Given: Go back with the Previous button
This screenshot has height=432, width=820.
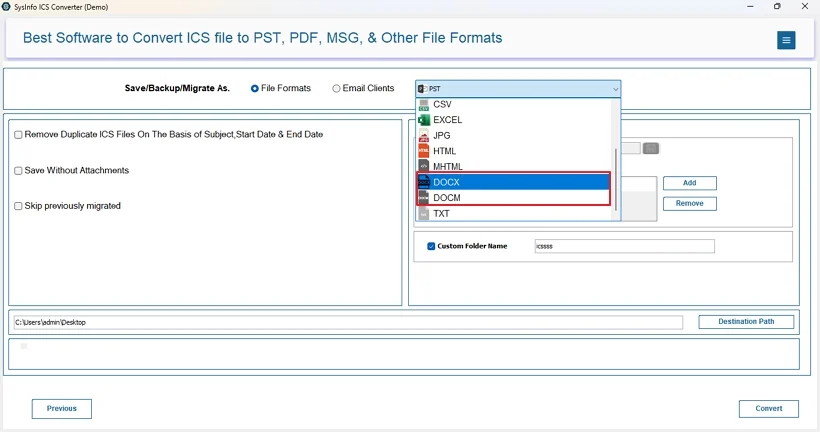Looking at the screenshot, I should (x=62, y=408).
